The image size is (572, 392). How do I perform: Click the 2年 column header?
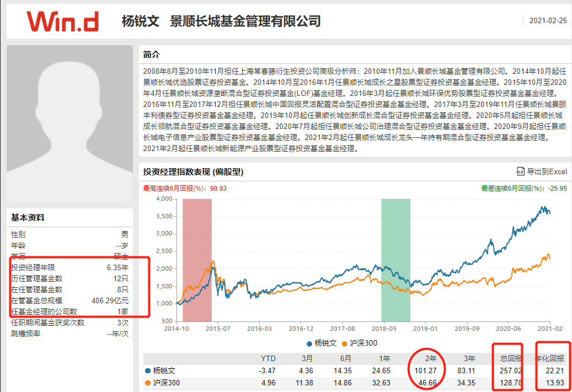click(x=430, y=358)
